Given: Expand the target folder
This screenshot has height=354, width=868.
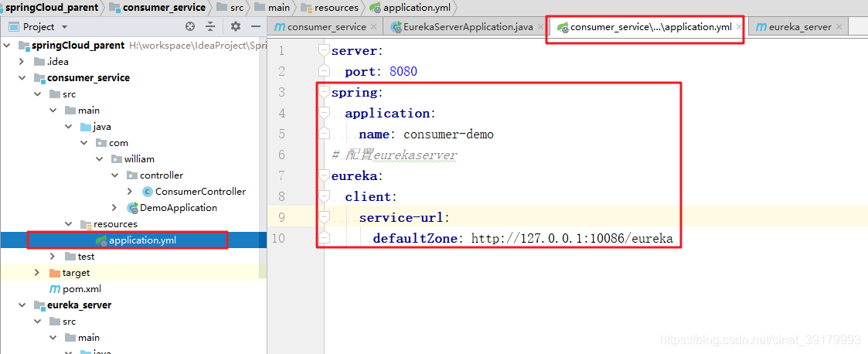Looking at the screenshot, I should pyautogui.click(x=37, y=273).
